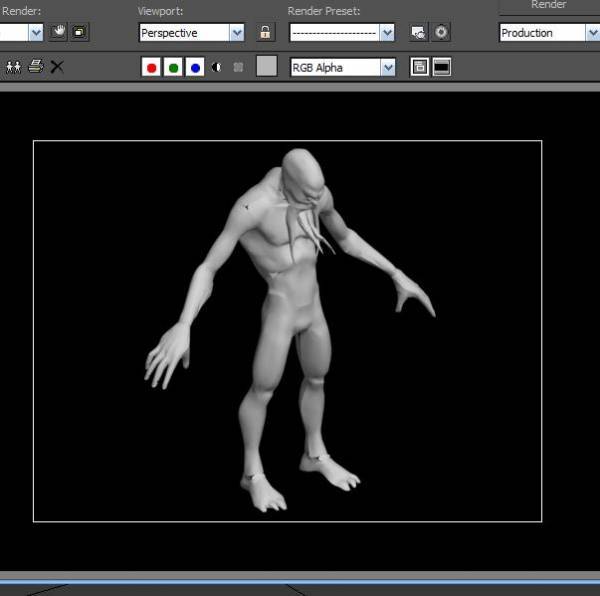Open the Environment and Effects dialog icon

pyautogui.click(x=440, y=32)
